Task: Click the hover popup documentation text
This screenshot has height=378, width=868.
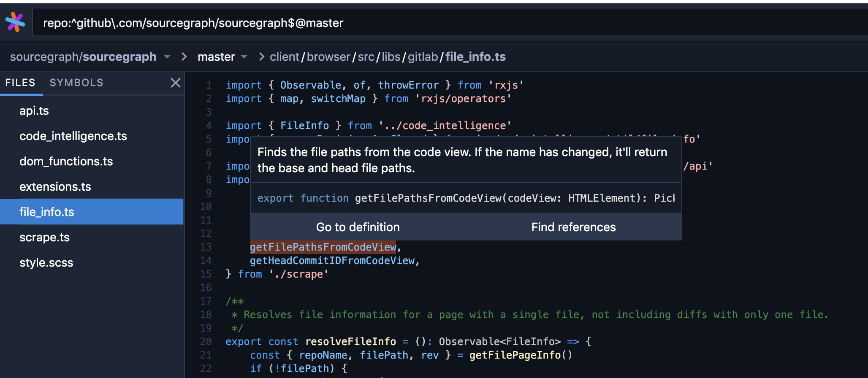Action: pyautogui.click(x=462, y=160)
